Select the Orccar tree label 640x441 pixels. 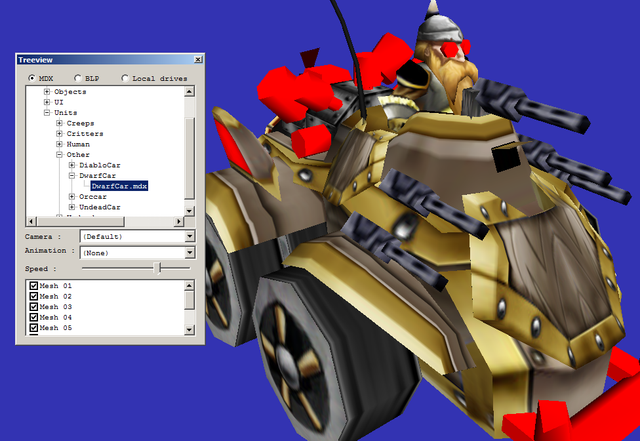tap(93, 197)
